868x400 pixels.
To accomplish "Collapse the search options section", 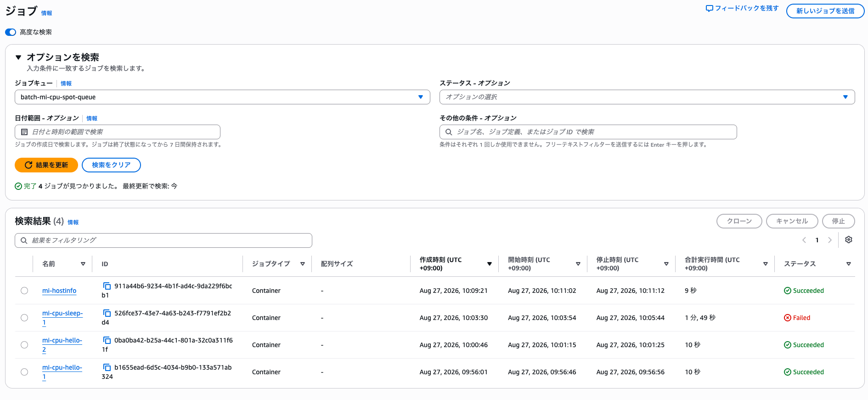I will tap(18, 57).
